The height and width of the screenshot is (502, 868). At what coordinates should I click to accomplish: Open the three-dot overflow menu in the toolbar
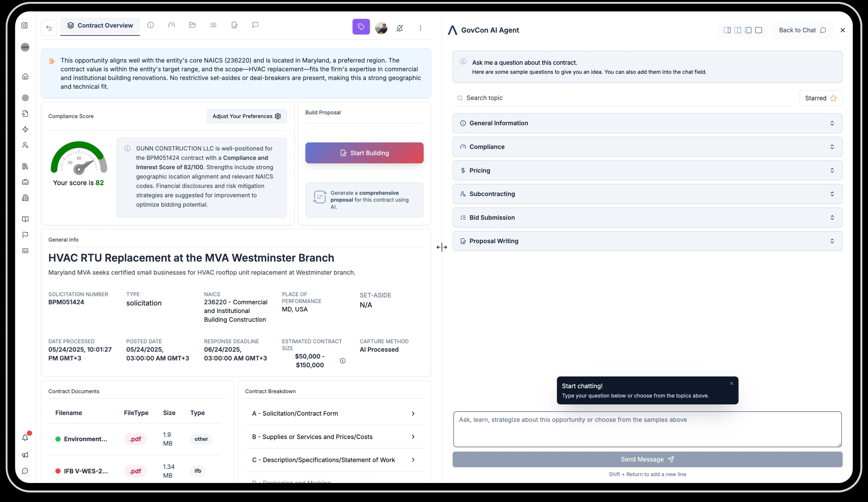click(420, 28)
